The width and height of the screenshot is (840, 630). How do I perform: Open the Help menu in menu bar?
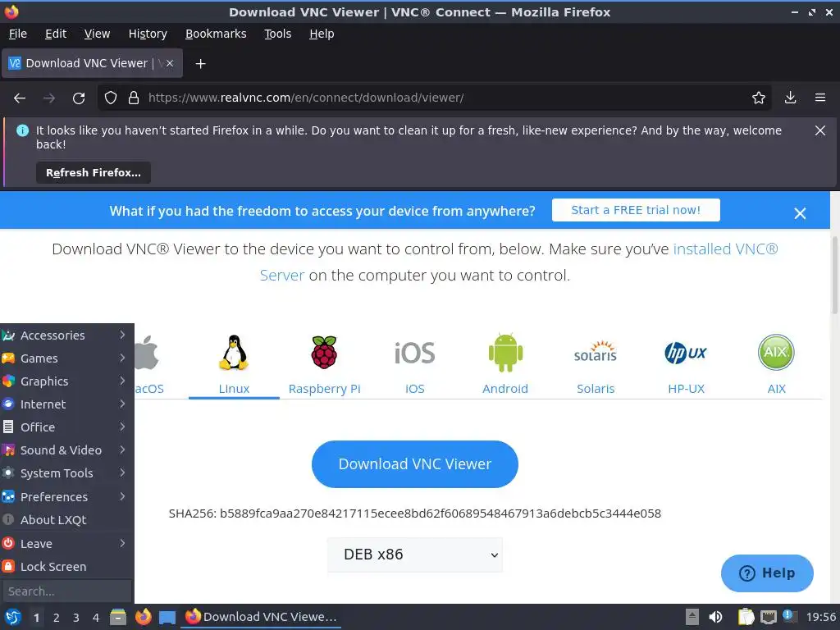(322, 34)
